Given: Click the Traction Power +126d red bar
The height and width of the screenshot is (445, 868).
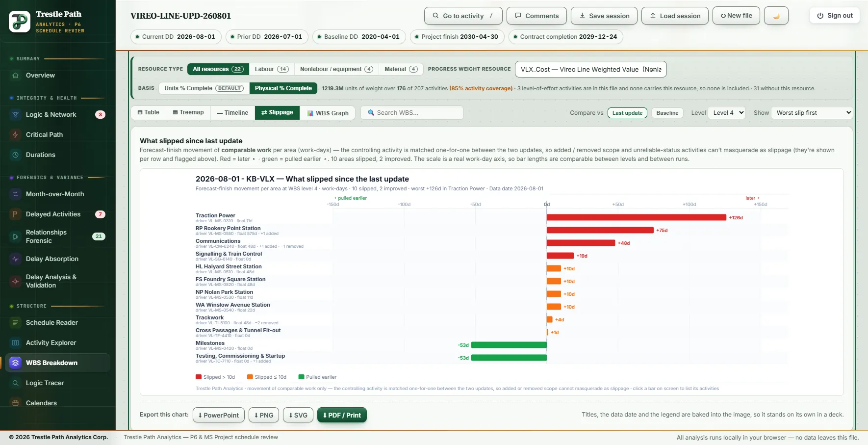Looking at the screenshot, I should 637,217.
